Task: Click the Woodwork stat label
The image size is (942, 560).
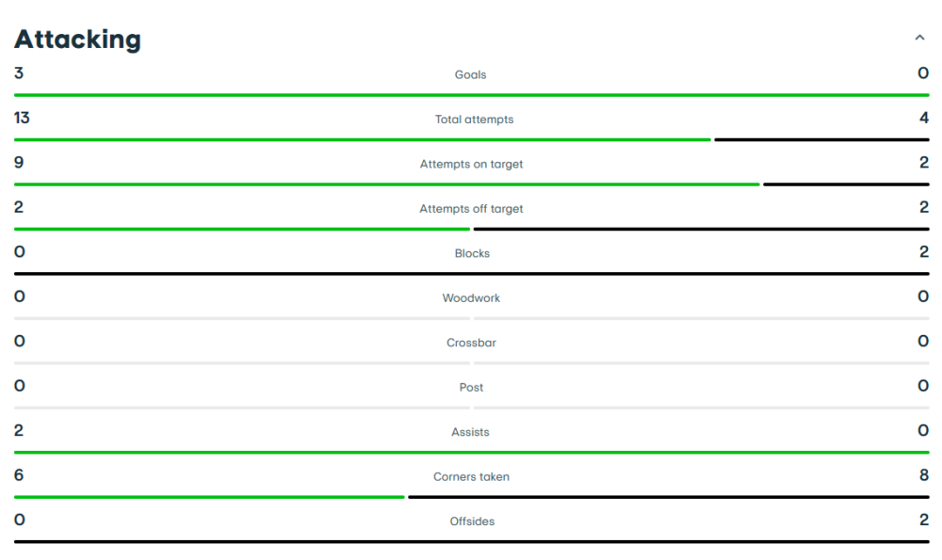Action: [471, 298]
